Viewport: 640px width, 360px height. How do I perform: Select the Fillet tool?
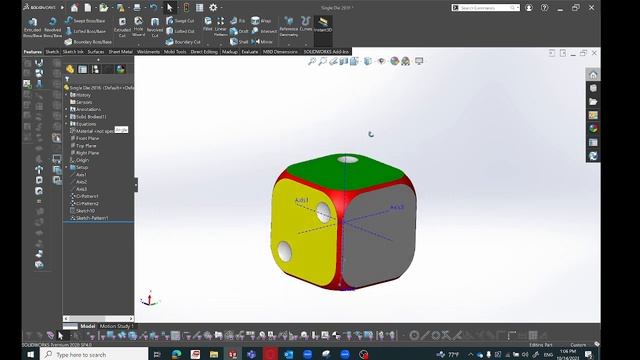pos(208,24)
